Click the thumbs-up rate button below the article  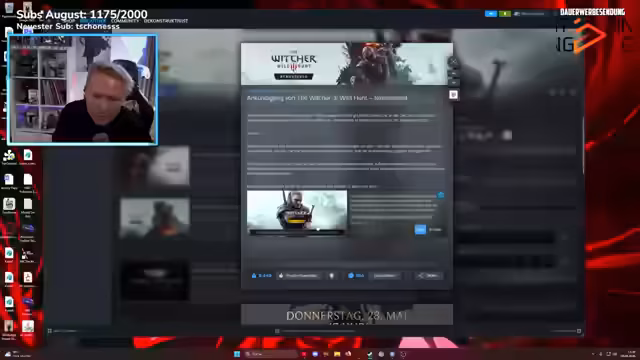point(299,276)
